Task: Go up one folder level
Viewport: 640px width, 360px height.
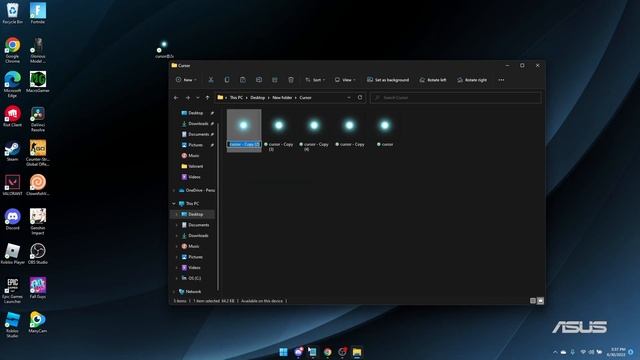Action: 207,98
